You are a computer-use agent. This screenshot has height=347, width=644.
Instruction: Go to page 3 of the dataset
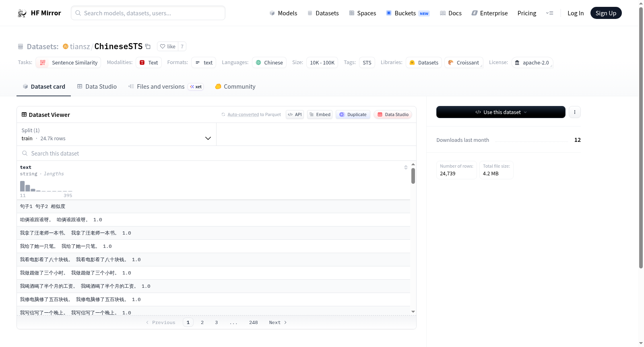point(216,322)
